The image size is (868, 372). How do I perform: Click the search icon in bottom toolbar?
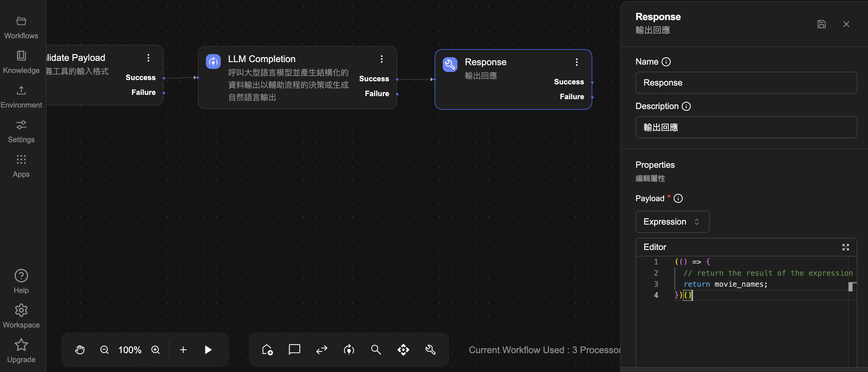coord(376,350)
